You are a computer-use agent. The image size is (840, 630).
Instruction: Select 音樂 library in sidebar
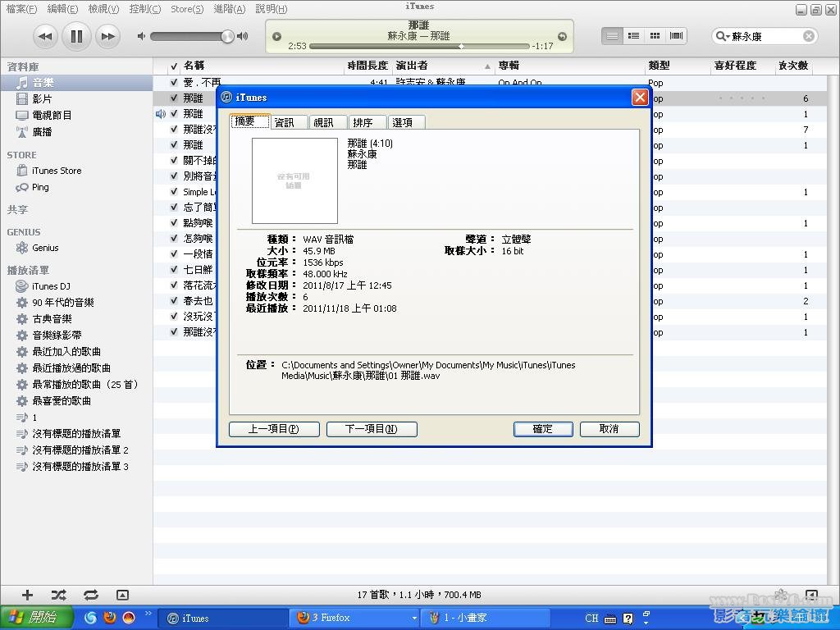76,83
